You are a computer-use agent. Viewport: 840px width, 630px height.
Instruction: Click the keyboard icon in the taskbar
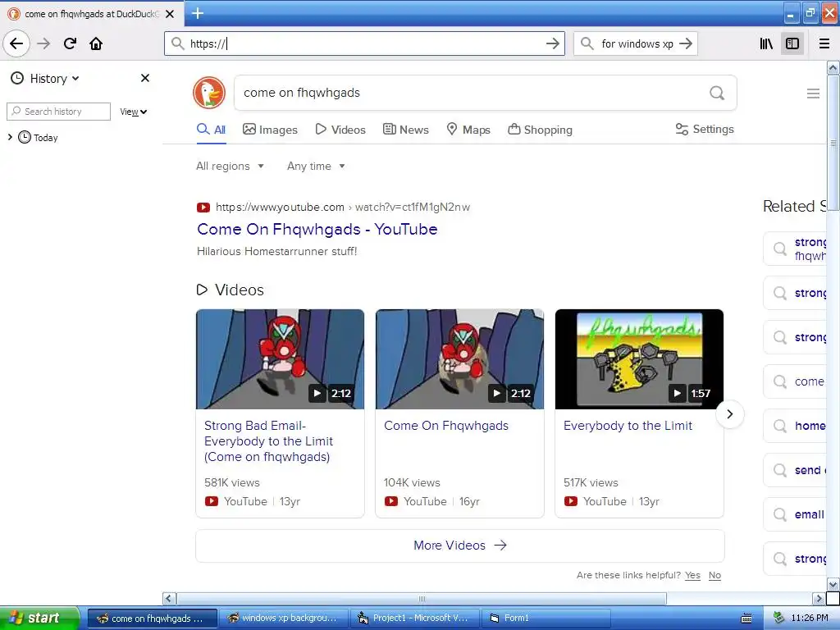[x=746, y=619]
